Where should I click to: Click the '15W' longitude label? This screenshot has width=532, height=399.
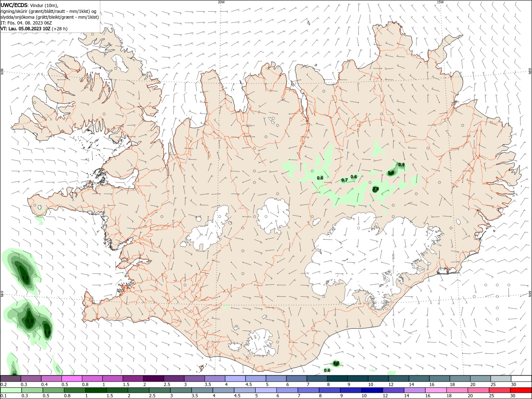(x=440, y=2)
